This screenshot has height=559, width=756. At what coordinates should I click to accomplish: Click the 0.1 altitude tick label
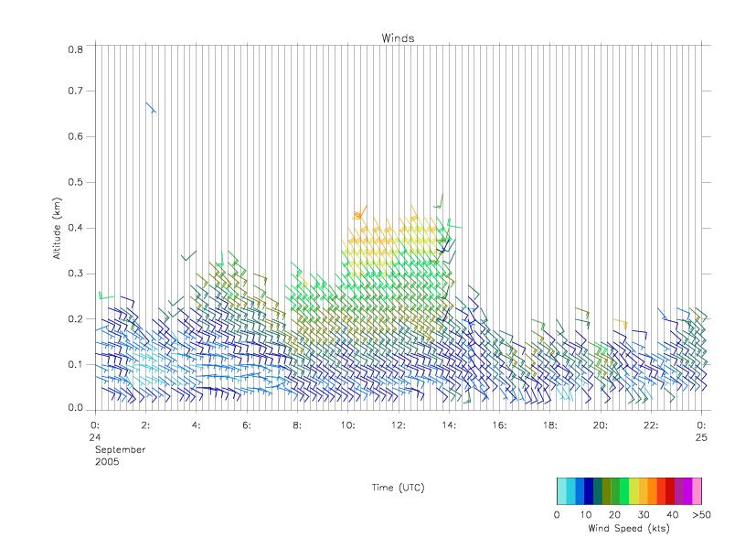75,364
